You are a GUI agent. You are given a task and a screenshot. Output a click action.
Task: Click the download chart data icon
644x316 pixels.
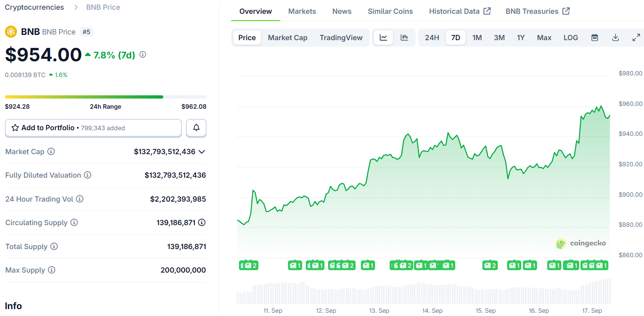coord(615,38)
